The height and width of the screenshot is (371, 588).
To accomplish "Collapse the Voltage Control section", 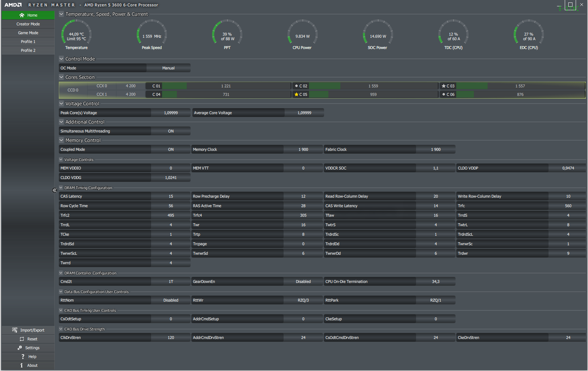I will [x=61, y=104].
